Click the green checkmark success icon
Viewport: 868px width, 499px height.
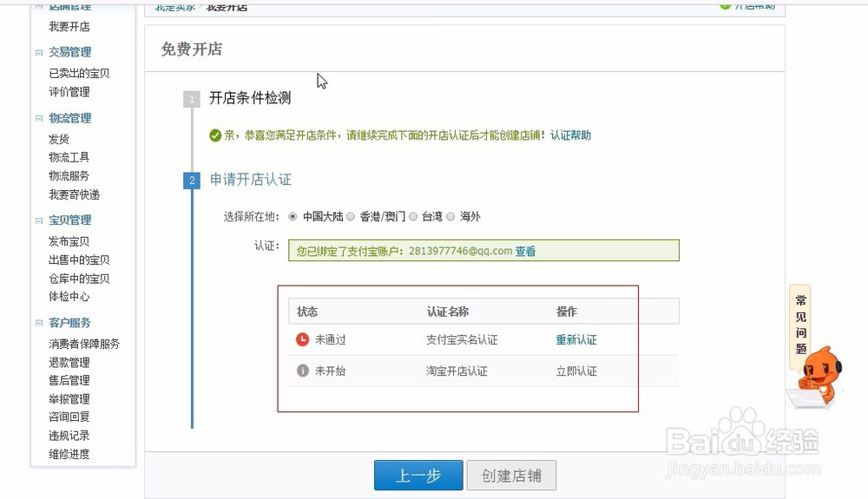point(215,135)
